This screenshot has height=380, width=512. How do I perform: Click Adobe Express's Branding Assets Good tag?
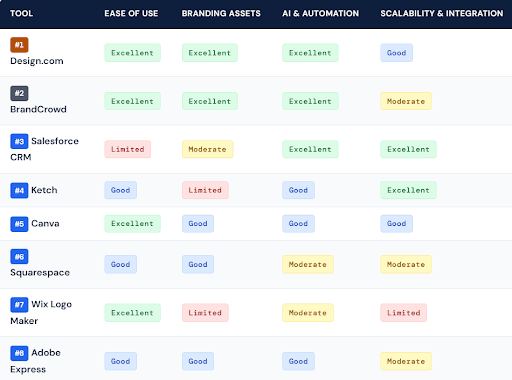point(198,361)
